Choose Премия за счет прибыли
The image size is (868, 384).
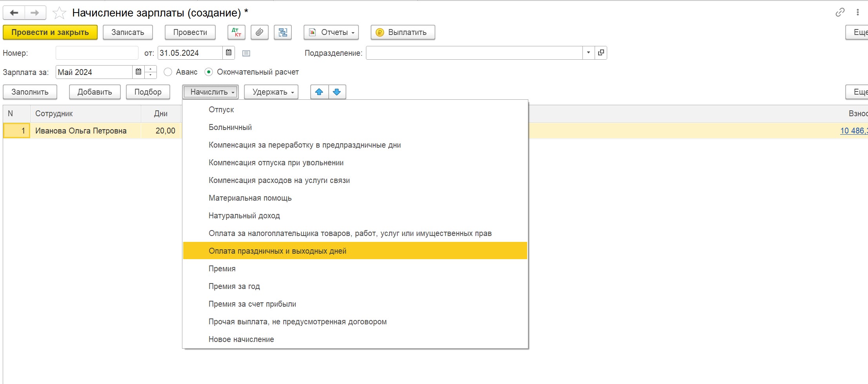click(x=355, y=304)
